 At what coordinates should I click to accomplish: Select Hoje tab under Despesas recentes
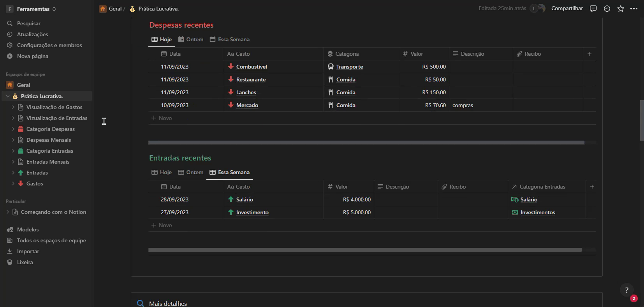pyautogui.click(x=162, y=39)
